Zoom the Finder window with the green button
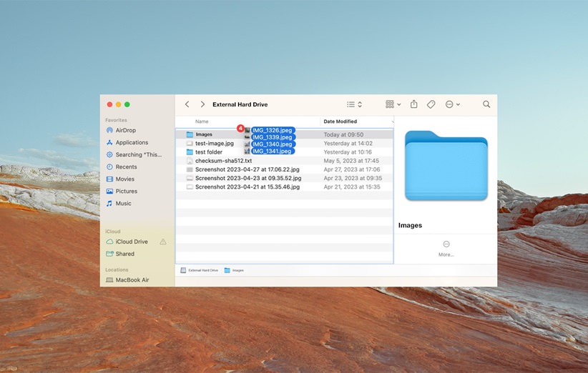Image resolution: width=588 pixels, height=373 pixels. pos(127,104)
